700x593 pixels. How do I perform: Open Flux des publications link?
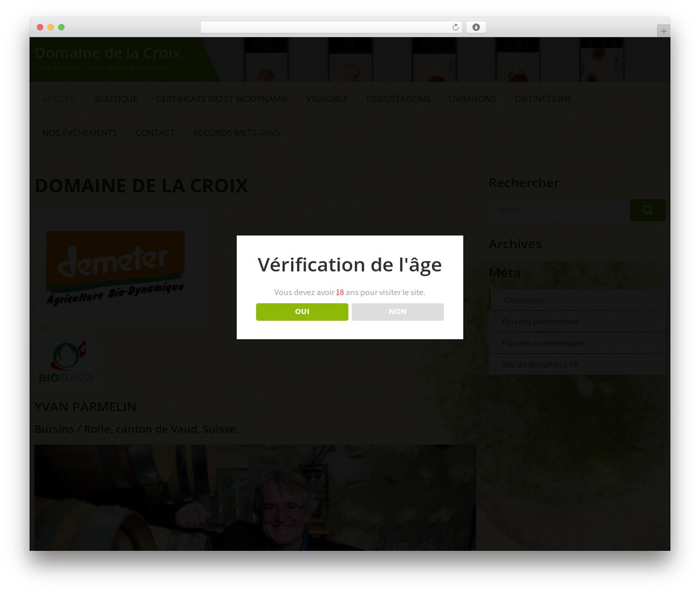(x=540, y=322)
